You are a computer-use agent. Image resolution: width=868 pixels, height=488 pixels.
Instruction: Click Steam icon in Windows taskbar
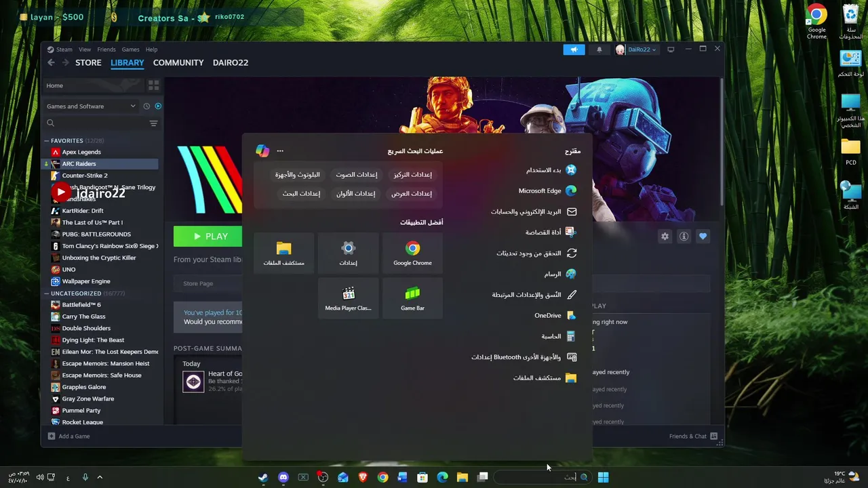pyautogui.click(x=263, y=477)
